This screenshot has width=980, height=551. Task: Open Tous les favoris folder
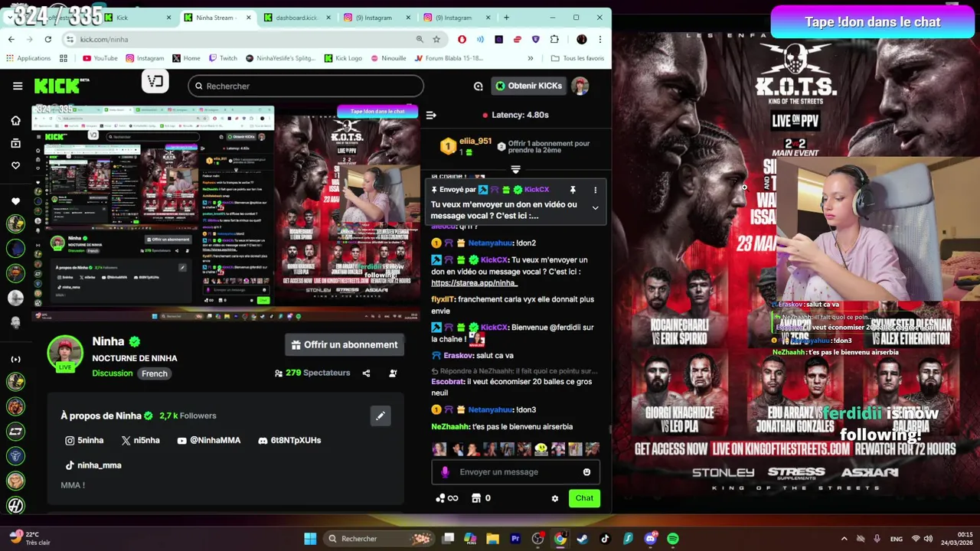pos(577,58)
